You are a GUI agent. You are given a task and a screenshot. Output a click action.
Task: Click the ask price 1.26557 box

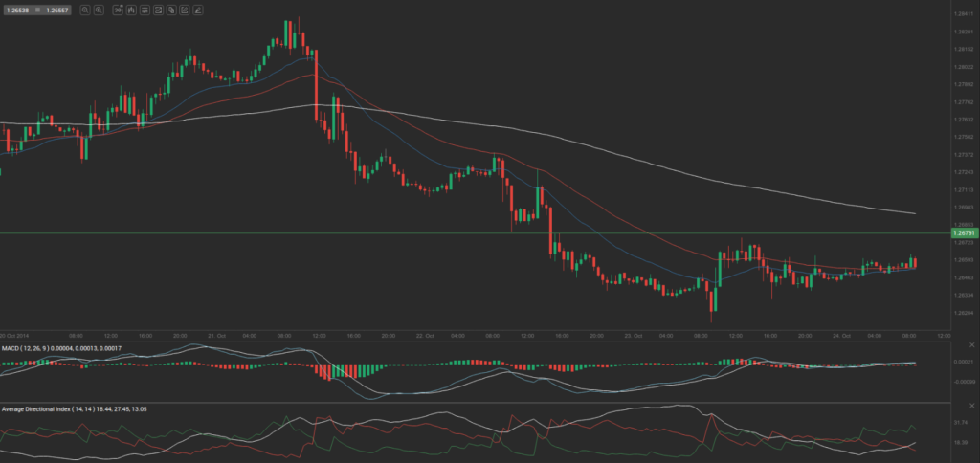coord(58,10)
